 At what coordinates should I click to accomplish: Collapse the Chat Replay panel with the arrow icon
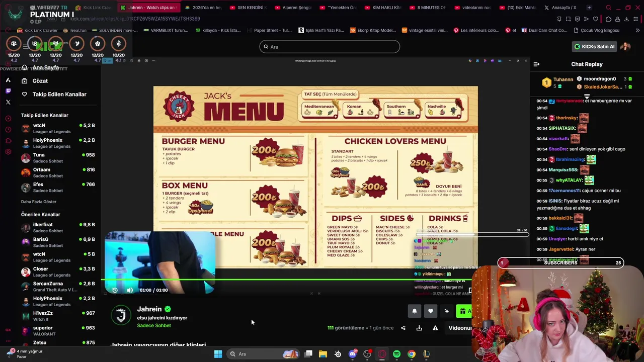point(536,64)
